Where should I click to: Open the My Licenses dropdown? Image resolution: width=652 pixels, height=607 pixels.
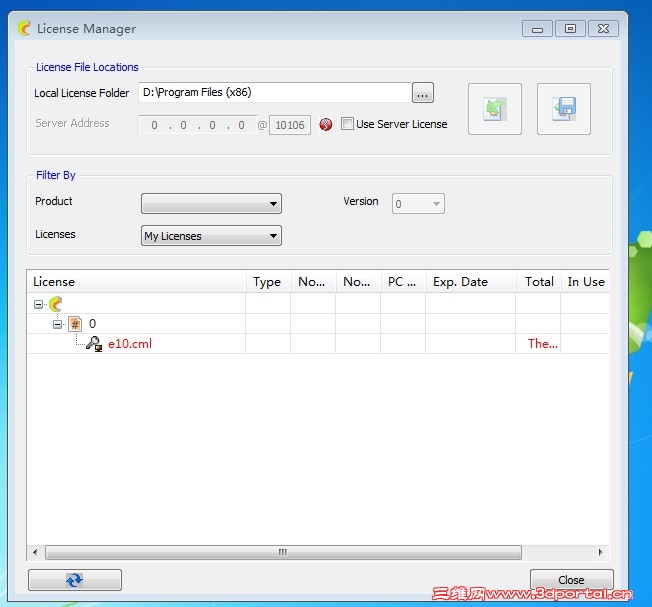tap(211, 236)
